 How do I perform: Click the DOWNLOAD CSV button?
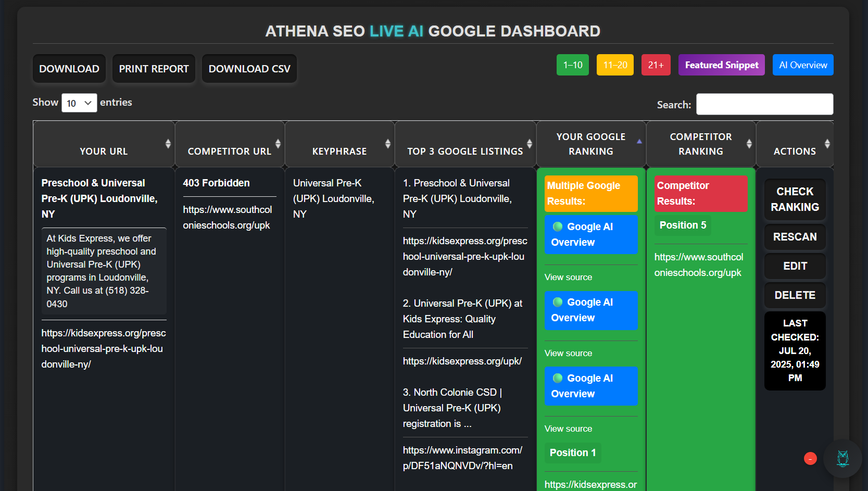click(249, 69)
